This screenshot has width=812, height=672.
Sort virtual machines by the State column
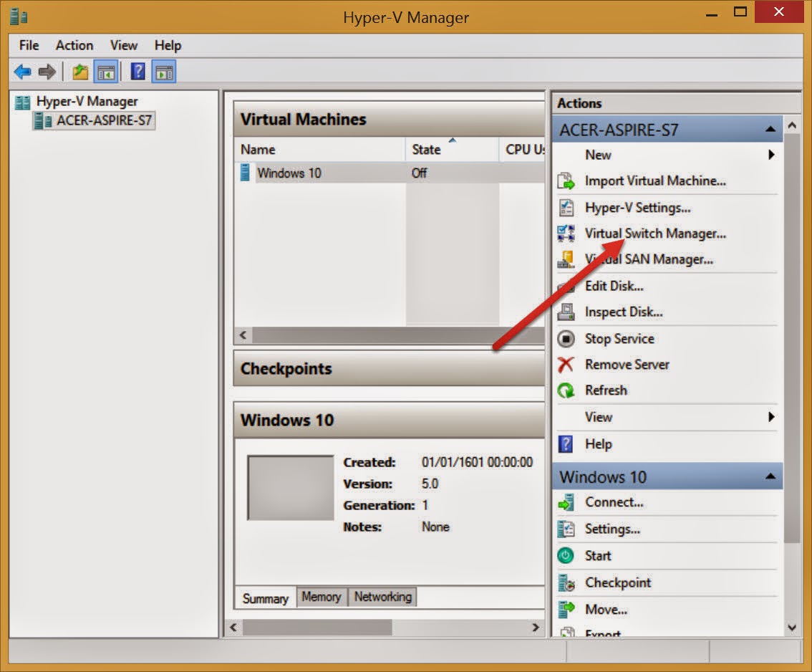tap(427, 149)
